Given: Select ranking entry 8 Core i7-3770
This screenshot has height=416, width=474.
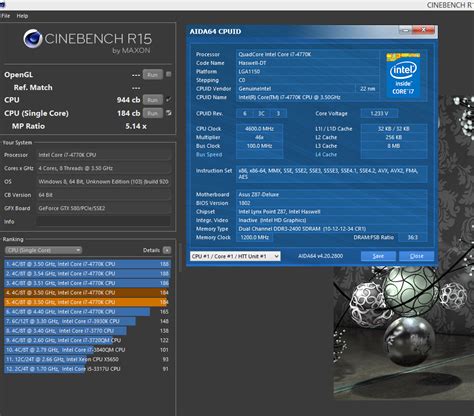Looking at the screenshot, I should tap(87, 331).
